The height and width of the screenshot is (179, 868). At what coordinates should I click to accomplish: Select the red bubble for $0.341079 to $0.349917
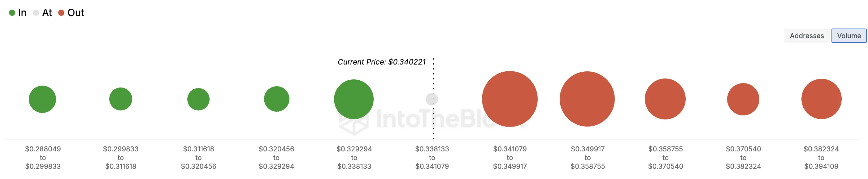click(510, 99)
